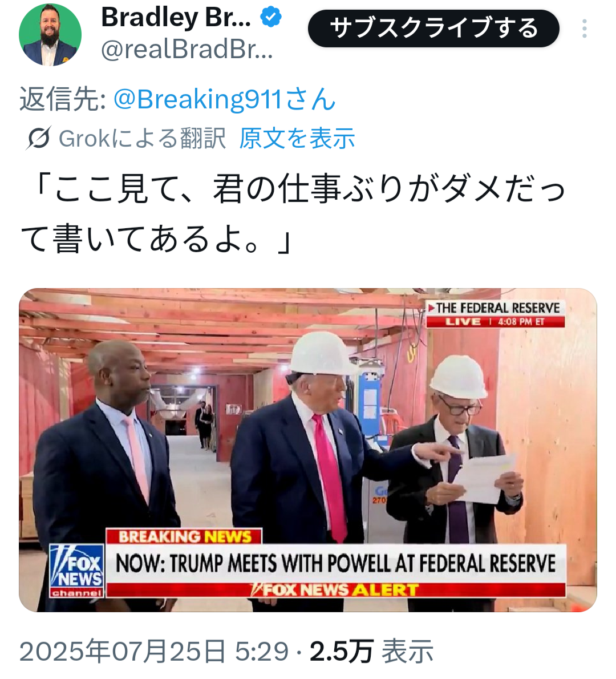Image resolution: width=616 pixels, height=679 pixels.
Task: Open the 2.5万 表示 view count
Action: click(x=371, y=651)
